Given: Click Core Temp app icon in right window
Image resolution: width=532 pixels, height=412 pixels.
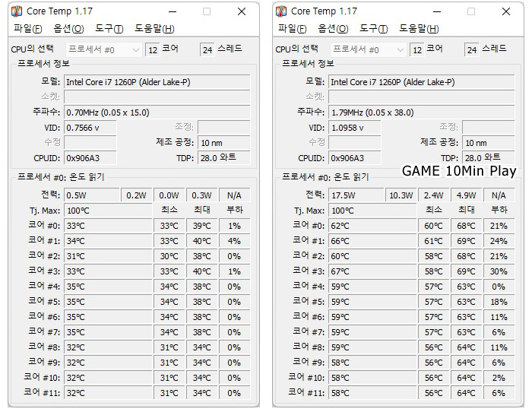Looking at the screenshot, I should coord(281,11).
